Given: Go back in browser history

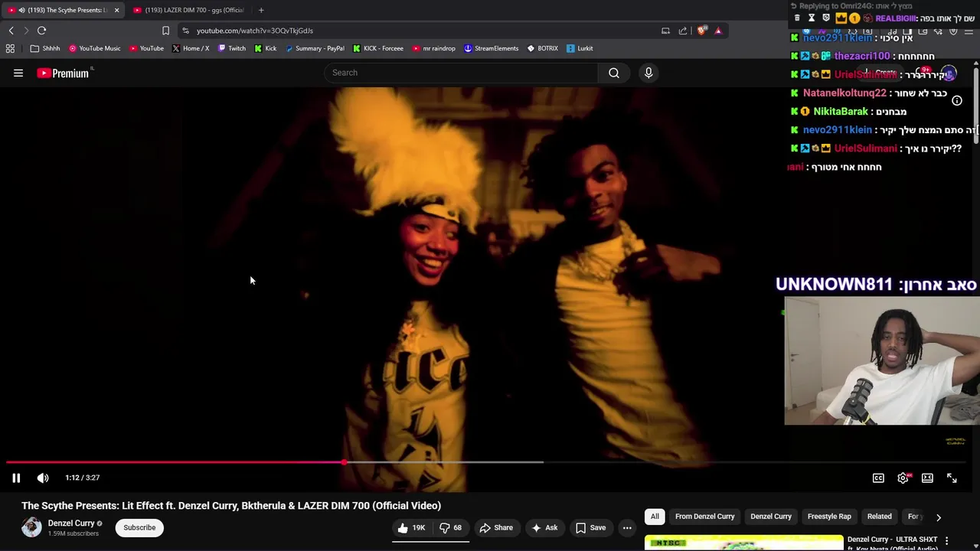Looking at the screenshot, I should click(11, 31).
